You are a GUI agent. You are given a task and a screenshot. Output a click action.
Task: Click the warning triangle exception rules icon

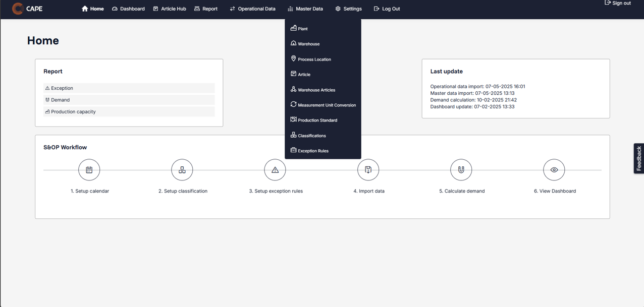click(x=275, y=170)
